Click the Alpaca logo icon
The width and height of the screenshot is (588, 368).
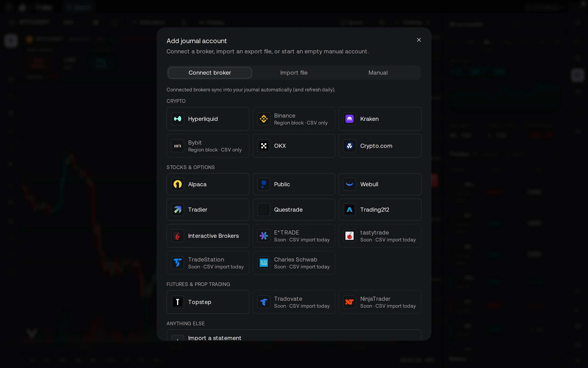pos(177,184)
